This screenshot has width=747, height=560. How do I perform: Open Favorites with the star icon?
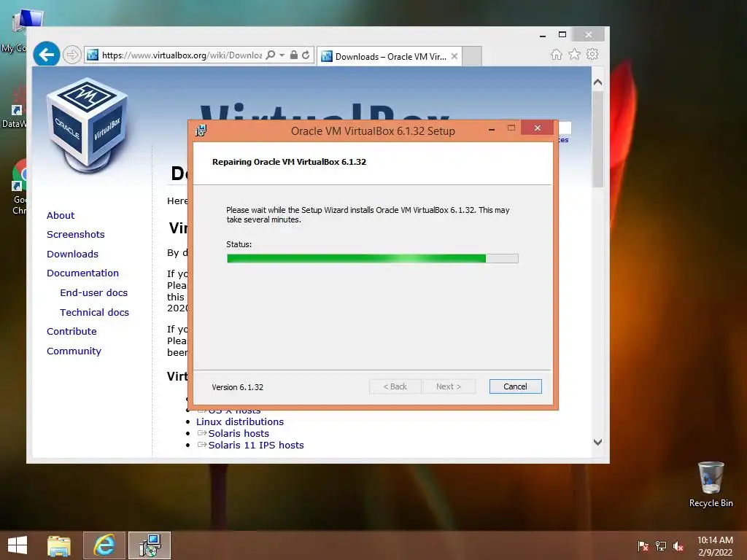pos(575,54)
